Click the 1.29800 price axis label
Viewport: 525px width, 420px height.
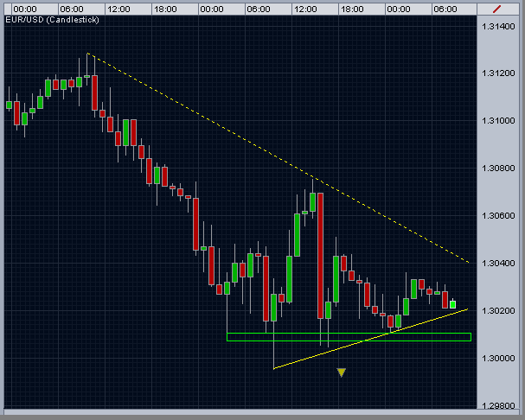click(x=498, y=405)
